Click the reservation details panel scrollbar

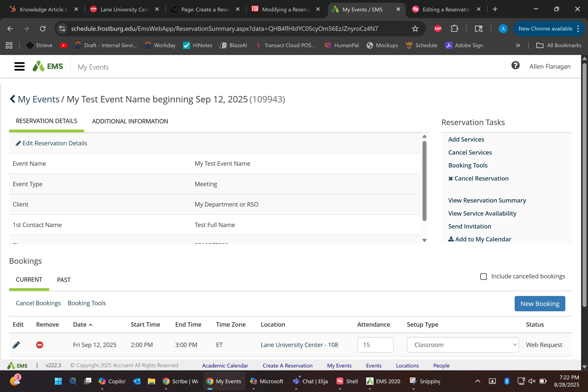[x=424, y=181]
